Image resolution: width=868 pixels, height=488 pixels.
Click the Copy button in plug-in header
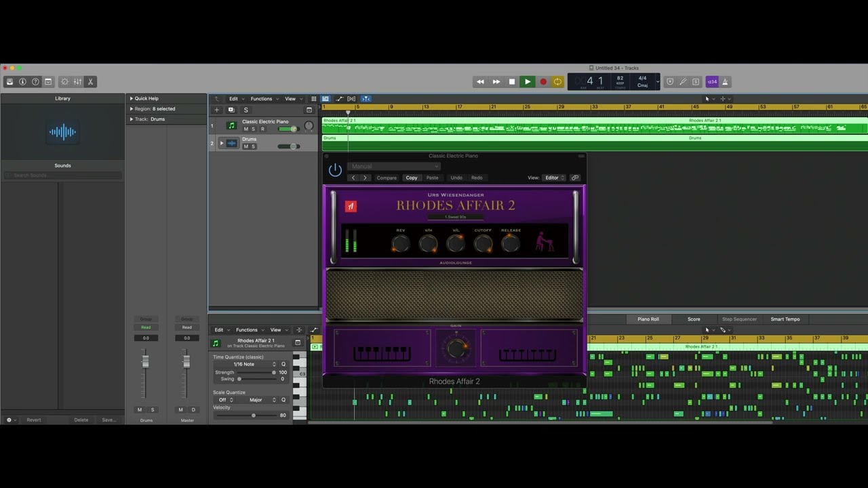(x=412, y=178)
